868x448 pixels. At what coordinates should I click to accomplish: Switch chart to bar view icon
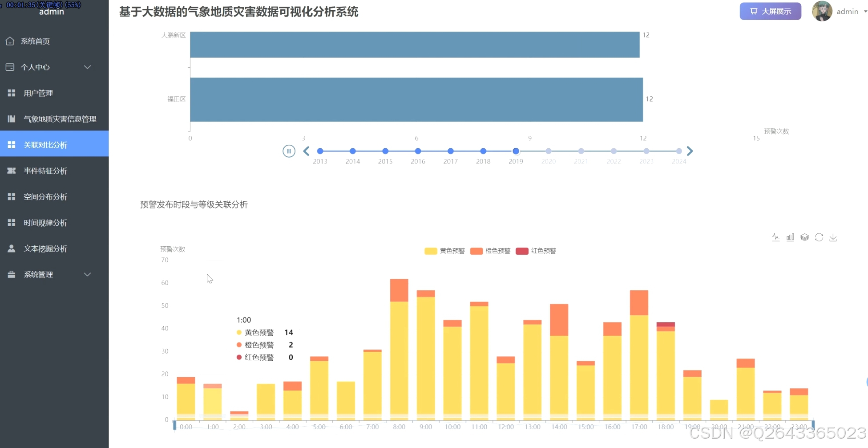[790, 237]
